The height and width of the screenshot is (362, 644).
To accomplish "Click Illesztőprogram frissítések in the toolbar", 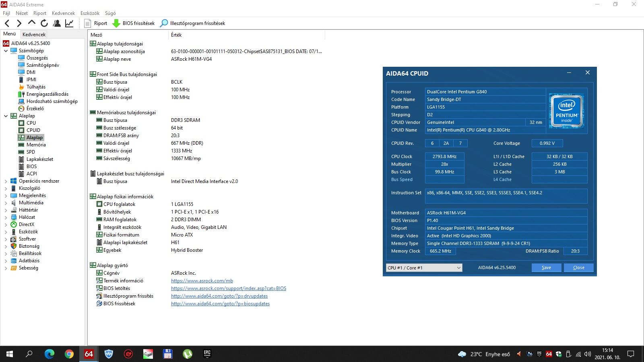I will pyautogui.click(x=192, y=23).
